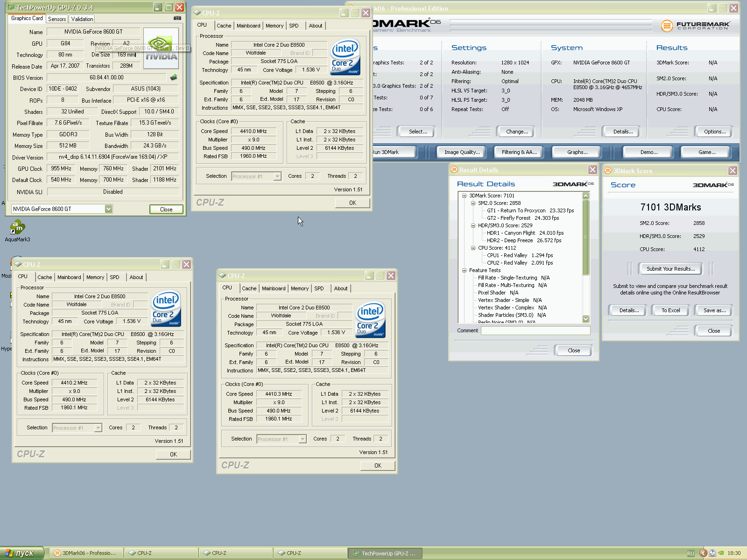Click Options... under 3DMark06 Results
747x560 pixels.
pyautogui.click(x=715, y=132)
